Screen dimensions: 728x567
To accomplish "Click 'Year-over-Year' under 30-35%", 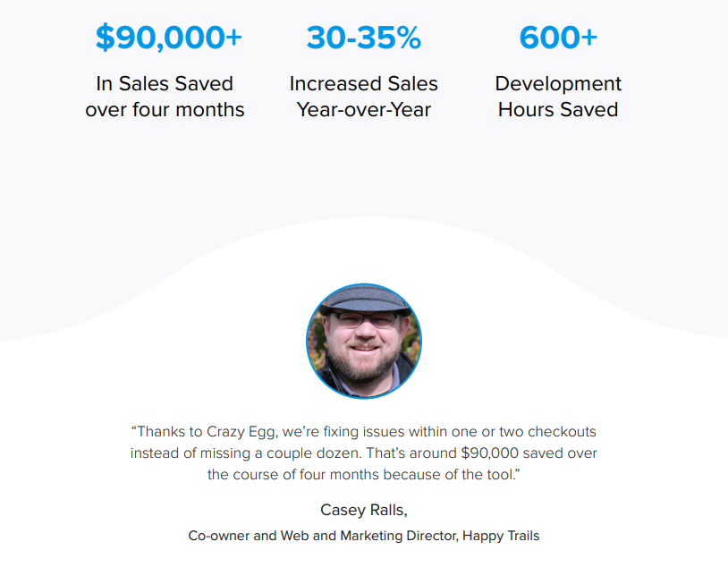I will (x=363, y=110).
